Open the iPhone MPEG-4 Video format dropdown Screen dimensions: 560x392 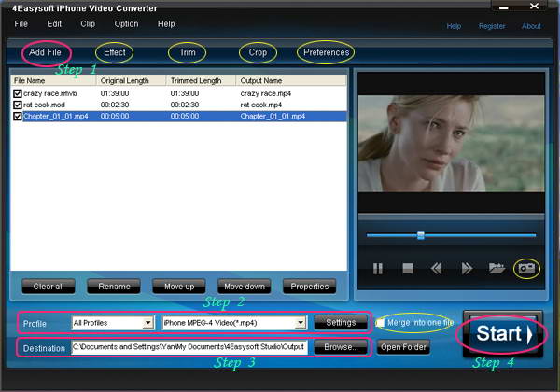301,323
